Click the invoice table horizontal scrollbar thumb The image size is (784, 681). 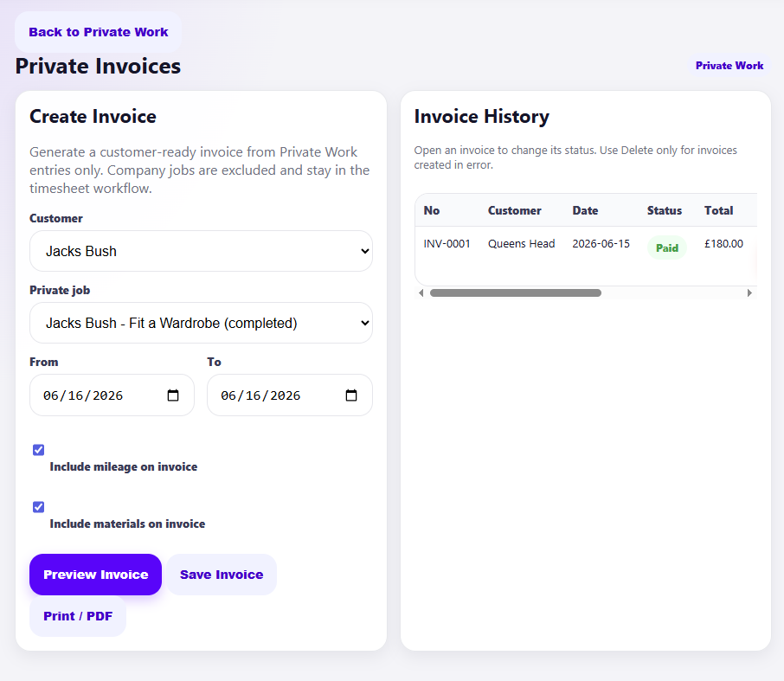tap(516, 293)
